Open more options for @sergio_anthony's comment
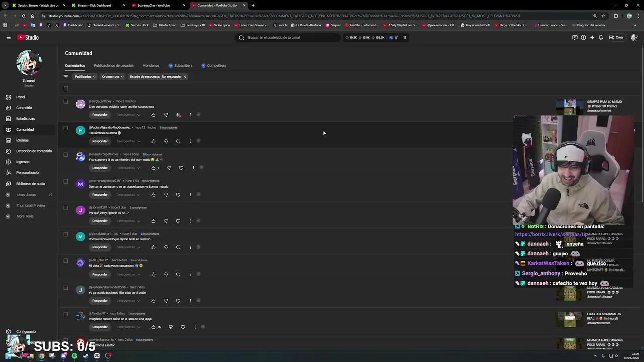644x362 pixels. click(x=190, y=115)
